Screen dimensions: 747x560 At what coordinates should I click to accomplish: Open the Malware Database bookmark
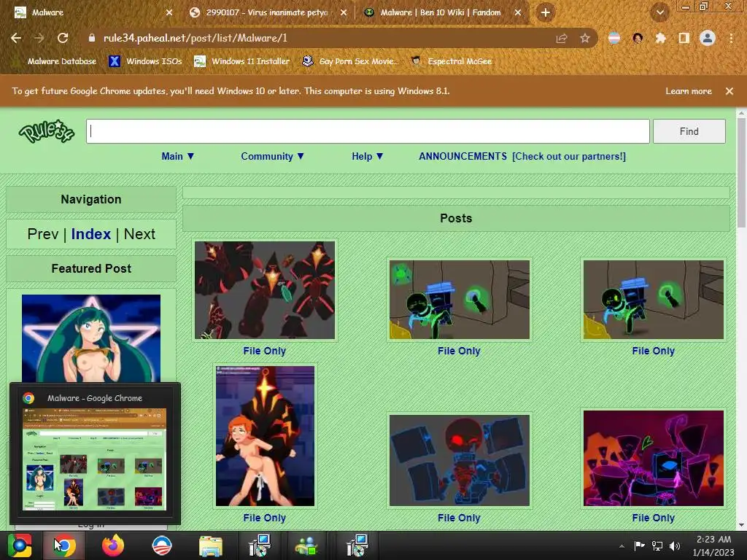click(55, 61)
